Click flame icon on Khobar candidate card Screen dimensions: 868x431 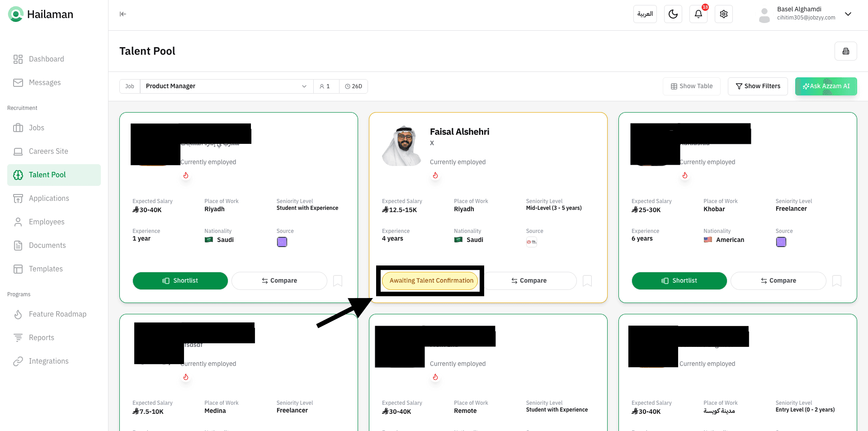point(685,175)
